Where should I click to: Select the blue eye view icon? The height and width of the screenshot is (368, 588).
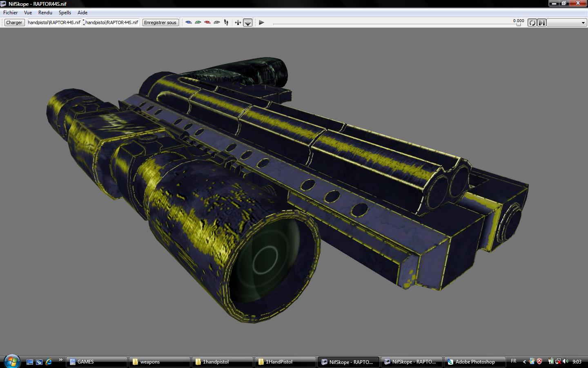[x=189, y=22]
